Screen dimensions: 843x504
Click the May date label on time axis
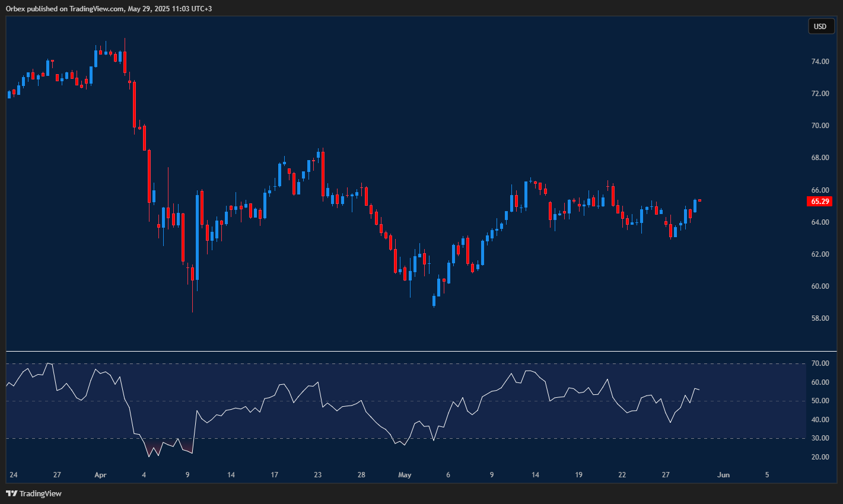point(405,475)
